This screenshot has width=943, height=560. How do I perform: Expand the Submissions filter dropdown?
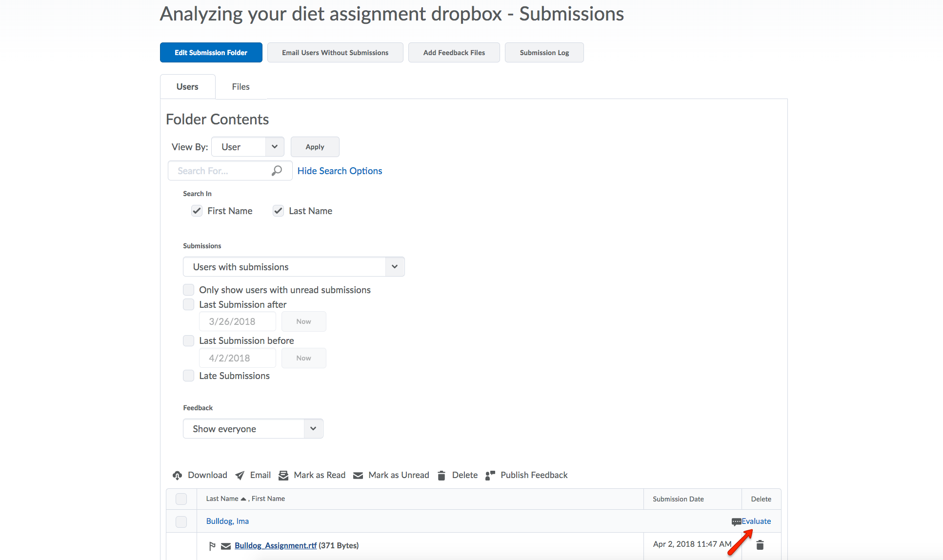coord(395,267)
